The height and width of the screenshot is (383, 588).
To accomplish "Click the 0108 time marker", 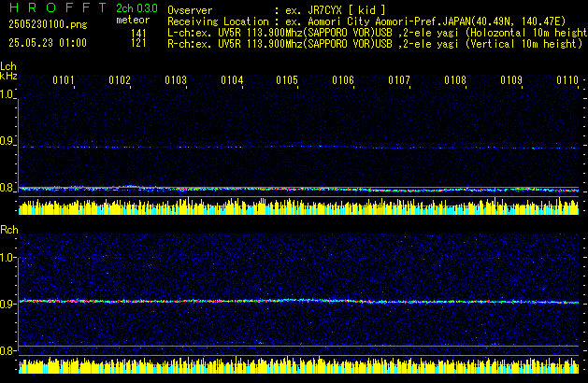I will pyautogui.click(x=455, y=80).
